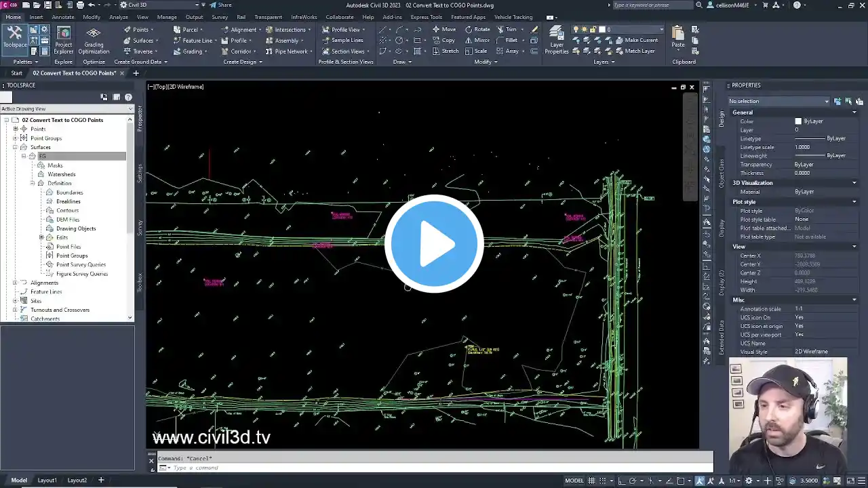Screen dimensions: 868x488
Task: Expand the Point Groups tree node
Action: pyautogui.click(x=15, y=138)
